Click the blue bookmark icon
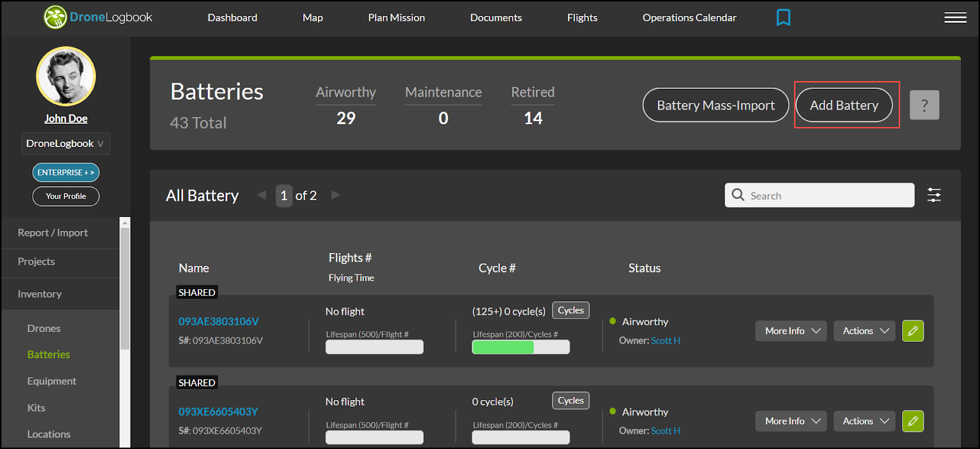The width and height of the screenshot is (980, 449). 783,17
